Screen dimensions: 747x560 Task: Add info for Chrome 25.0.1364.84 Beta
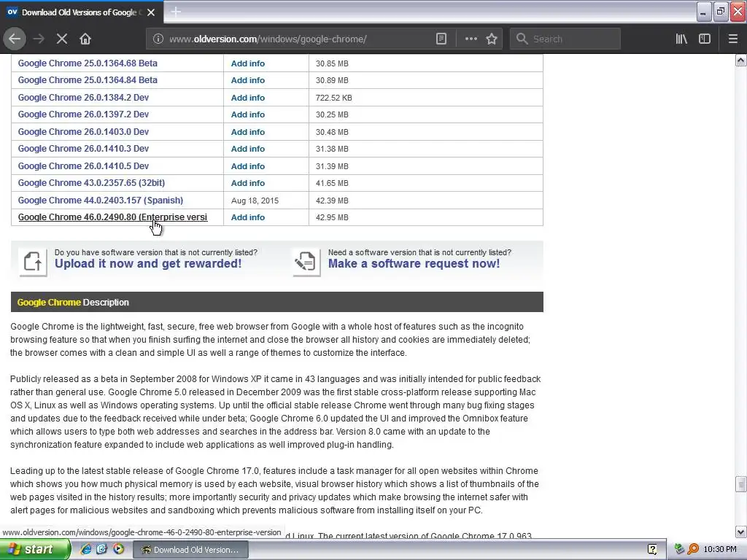[x=248, y=80]
